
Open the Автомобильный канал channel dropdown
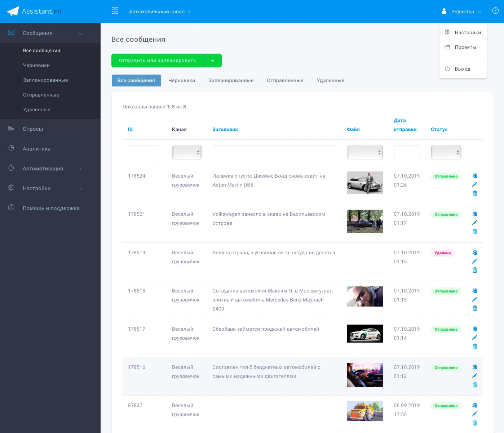click(x=160, y=12)
